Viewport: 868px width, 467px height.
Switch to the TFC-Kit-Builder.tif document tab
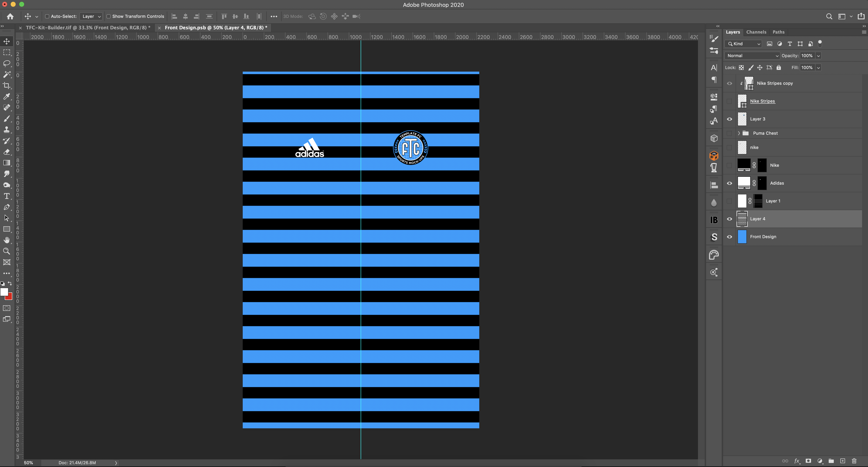point(88,28)
